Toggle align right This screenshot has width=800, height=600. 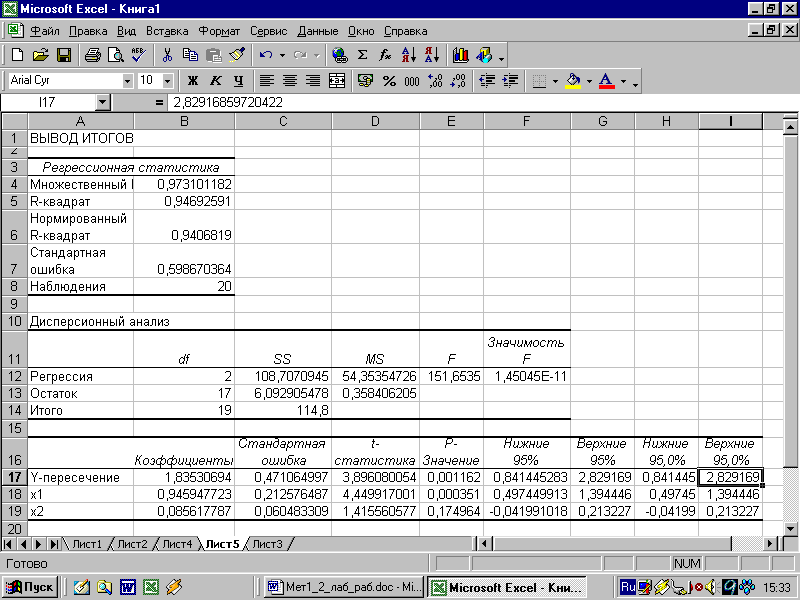pos(313,81)
